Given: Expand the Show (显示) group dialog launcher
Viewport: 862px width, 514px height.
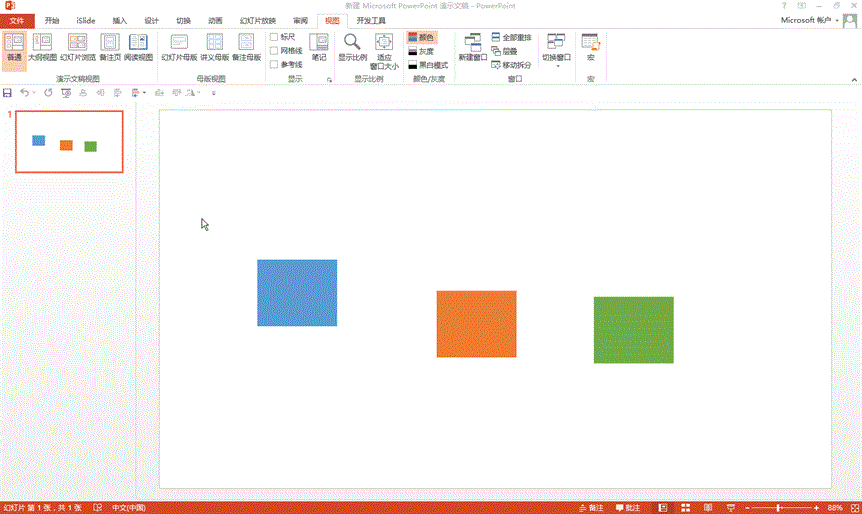Looking at the screenshot, I should tap(329, 78).
